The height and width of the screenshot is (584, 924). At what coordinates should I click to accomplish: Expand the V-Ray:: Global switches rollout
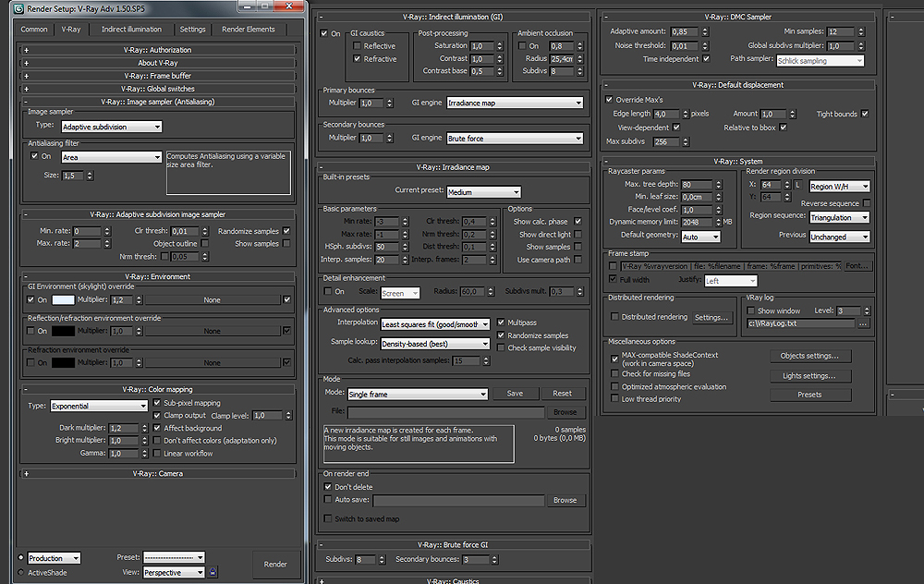(x=157, y=89)
